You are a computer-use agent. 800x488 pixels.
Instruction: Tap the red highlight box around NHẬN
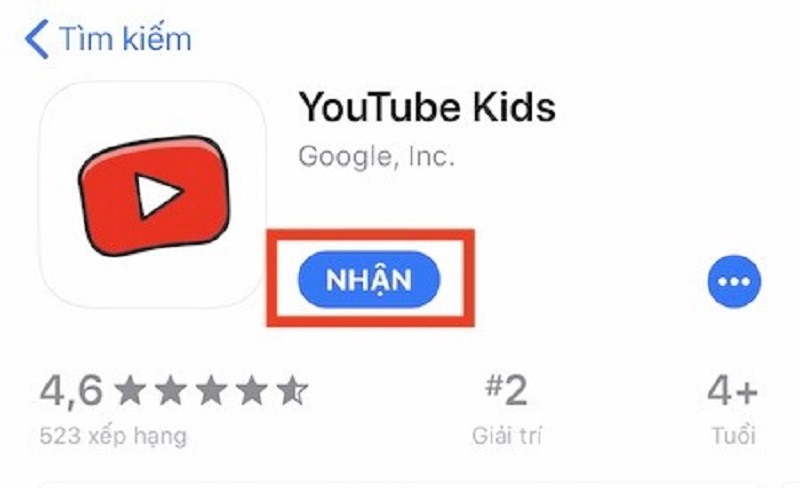click(x=371, y=278)
